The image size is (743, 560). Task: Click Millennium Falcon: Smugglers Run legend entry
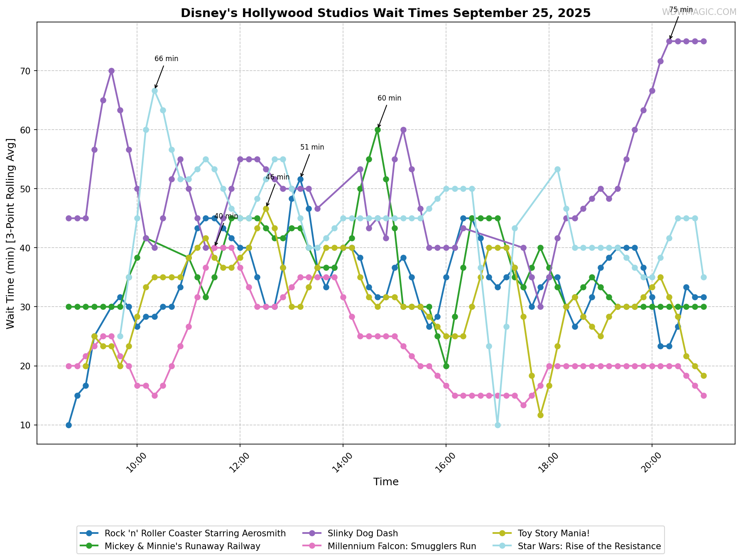pyautogui.click(x=390, y=546)
